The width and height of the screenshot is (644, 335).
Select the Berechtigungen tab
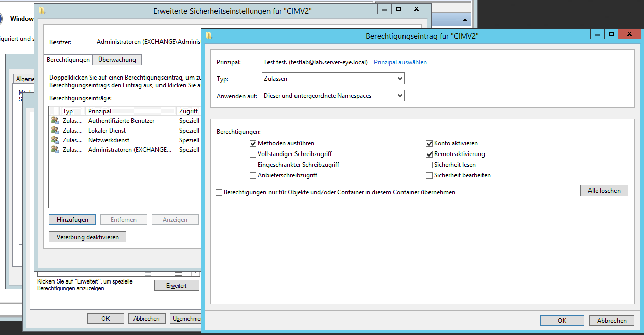(67, 60)
